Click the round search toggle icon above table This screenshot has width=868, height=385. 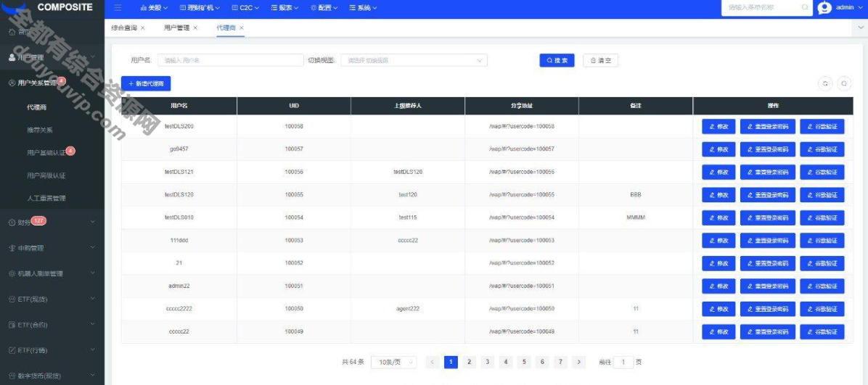844,83
